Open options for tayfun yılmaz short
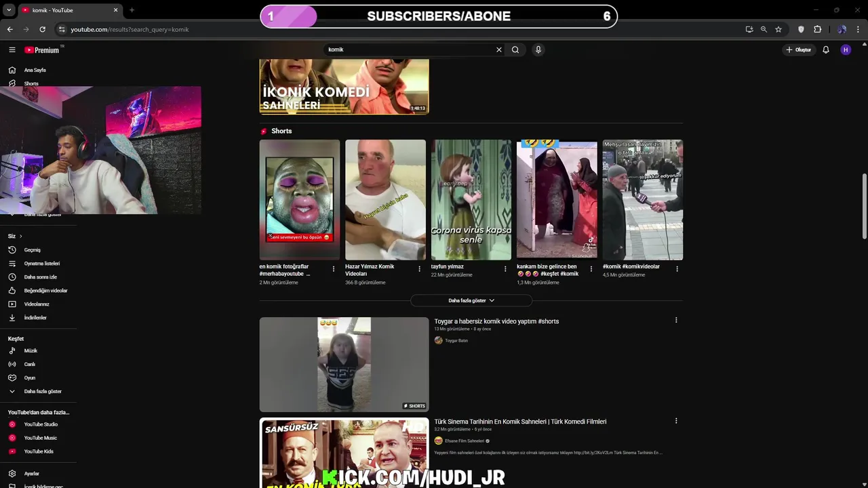Viewport: 868px width, 488px height. 505,269
